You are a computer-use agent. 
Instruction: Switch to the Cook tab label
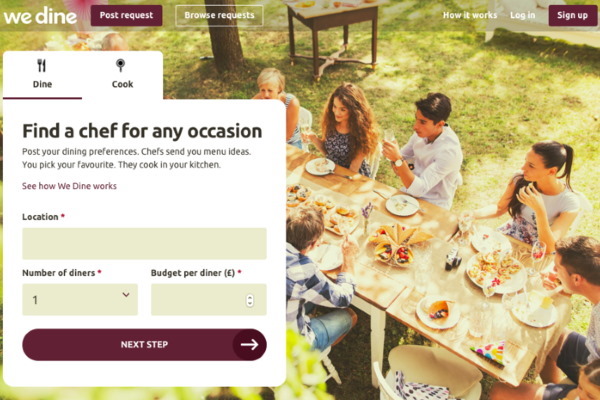(122, 84)
